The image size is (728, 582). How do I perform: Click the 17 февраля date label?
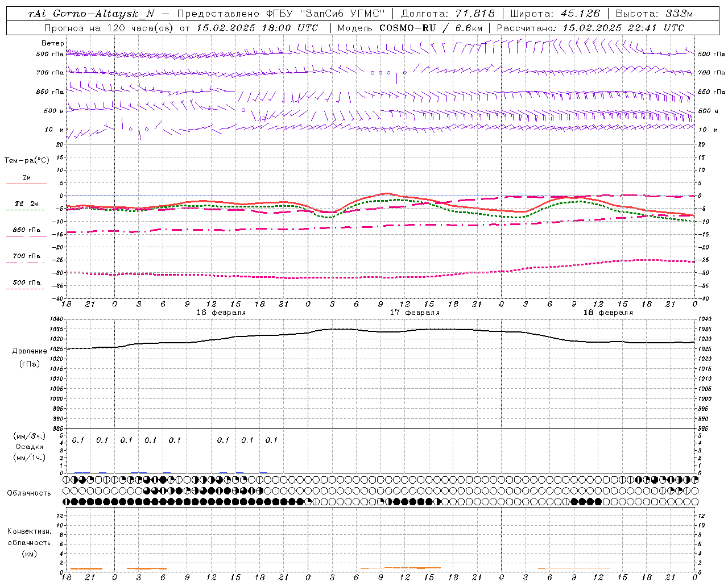pyautogui.click(x=415, y=313)
